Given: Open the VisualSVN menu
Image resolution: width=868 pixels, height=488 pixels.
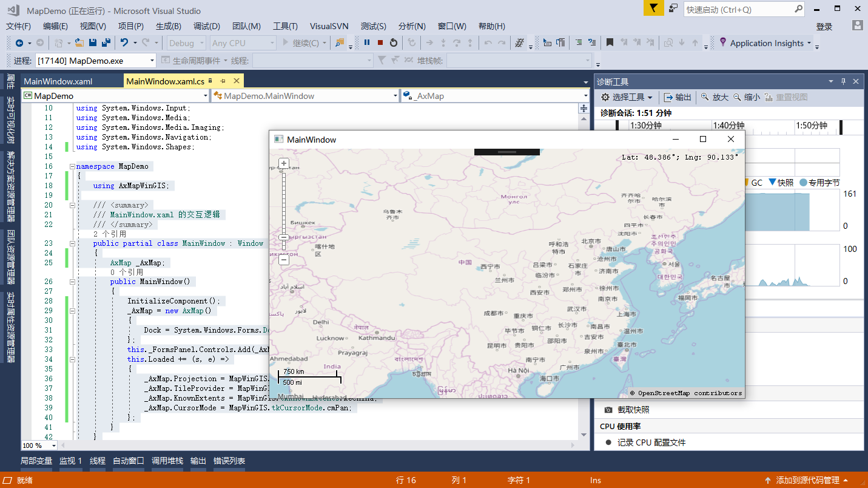Looking at the screenshot, I should [x=328, y=26].
